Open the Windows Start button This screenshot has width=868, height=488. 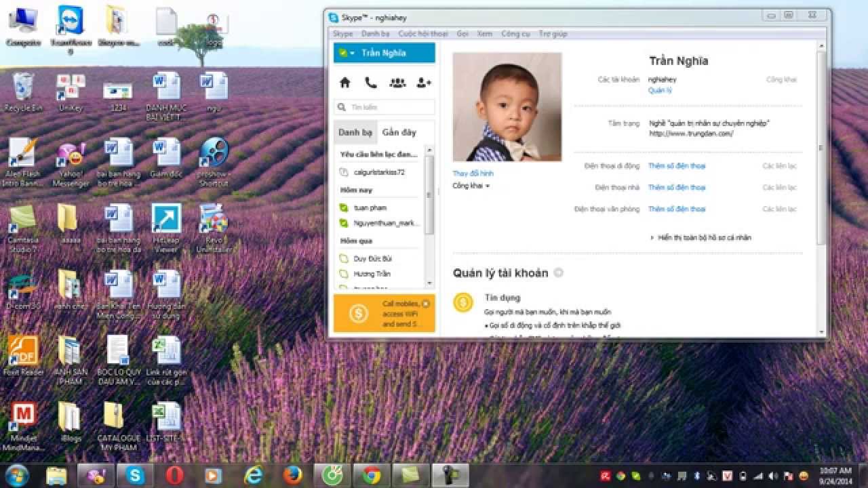pos(17,475)
